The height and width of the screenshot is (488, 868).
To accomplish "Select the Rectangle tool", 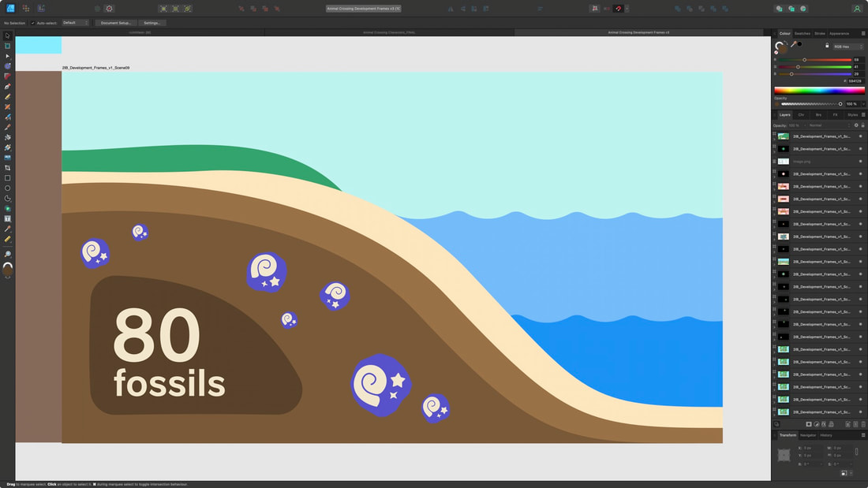I will [x=7, y=178].
